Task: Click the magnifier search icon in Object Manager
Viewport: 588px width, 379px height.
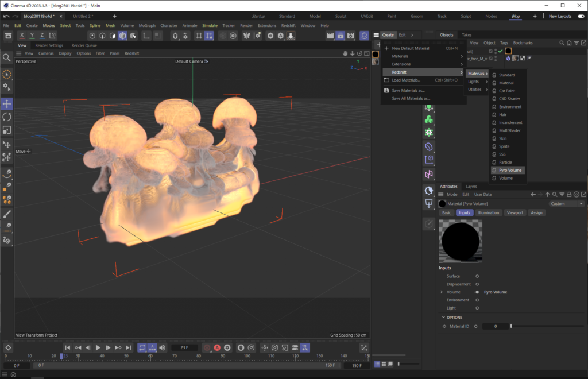Action: tap(562, 42)
